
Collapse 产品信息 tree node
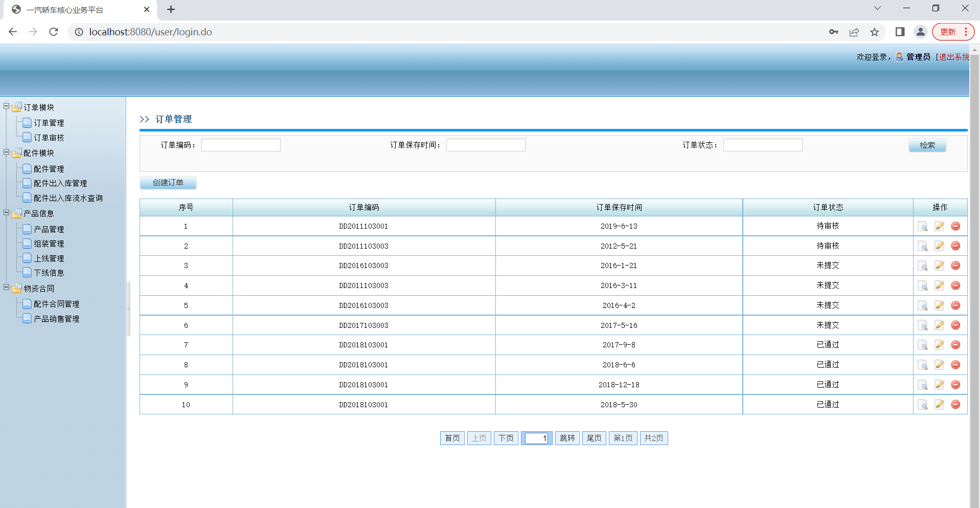click(x=6, y=212)
